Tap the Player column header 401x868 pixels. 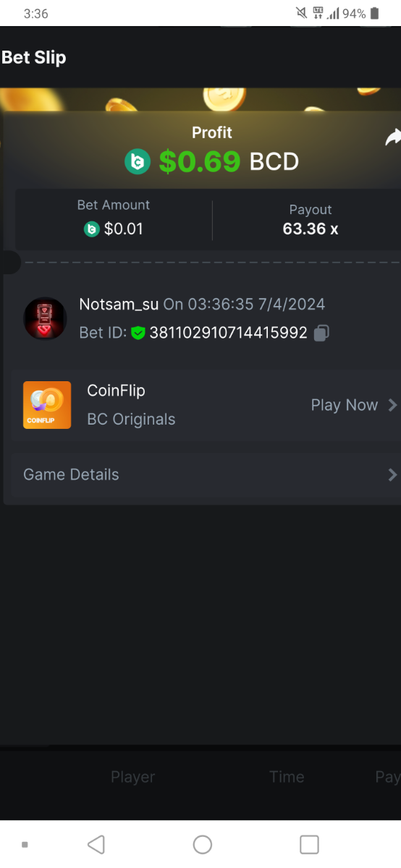tap(132, 777)
